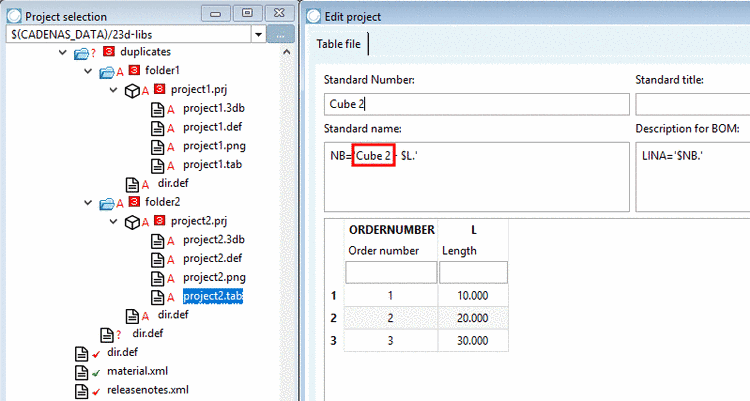Click the project1.3db file icon
The image size is (750, 401).
tap(157, 110)
